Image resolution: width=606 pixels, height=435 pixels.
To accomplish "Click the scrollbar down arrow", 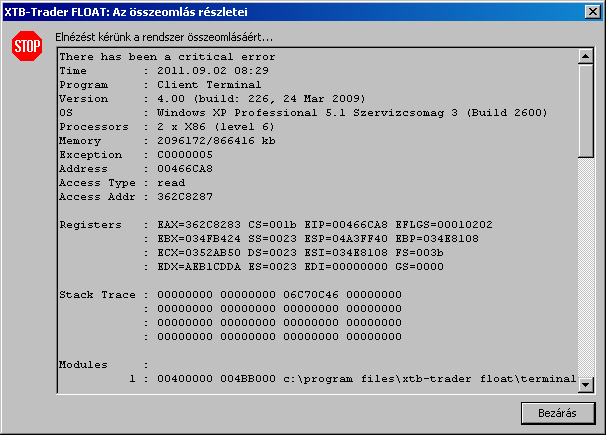I will click(586, 384).
